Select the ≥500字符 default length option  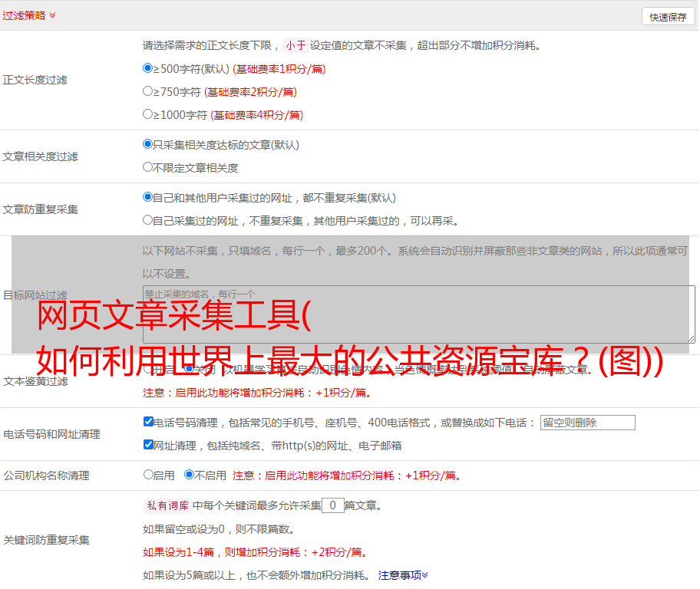(148, 68)
